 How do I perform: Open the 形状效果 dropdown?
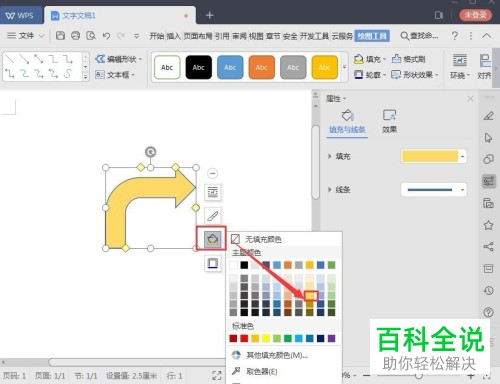[x=415, y=75]
